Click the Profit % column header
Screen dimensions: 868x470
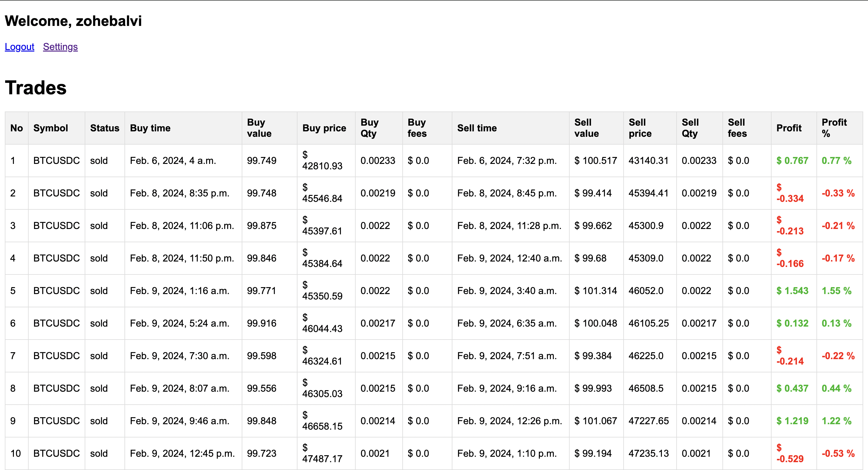pyautogui.click(x=834, y=128)
